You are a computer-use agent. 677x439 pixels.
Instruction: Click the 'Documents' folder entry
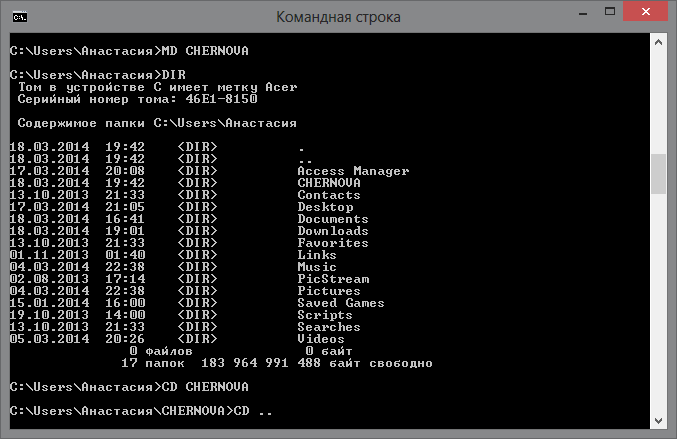pyautogui.click(x=333, y=219)
